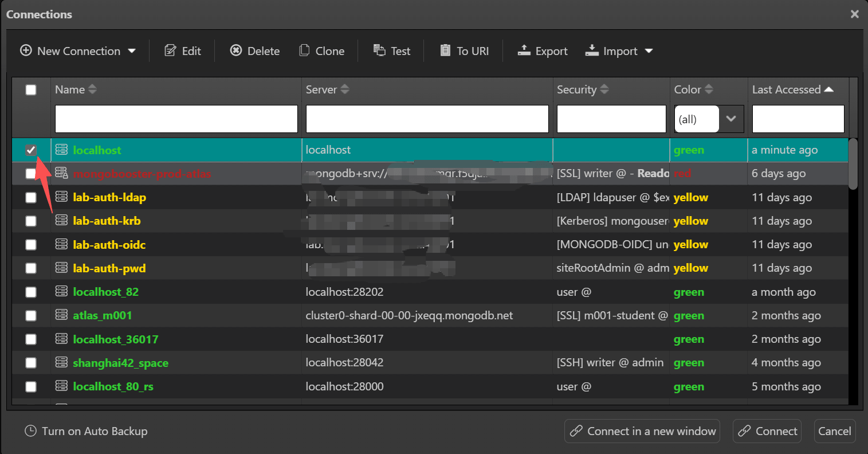Click server icon beside lab-auth-oidc
This screenshot has height=454, width=868.
coord(61,244)
